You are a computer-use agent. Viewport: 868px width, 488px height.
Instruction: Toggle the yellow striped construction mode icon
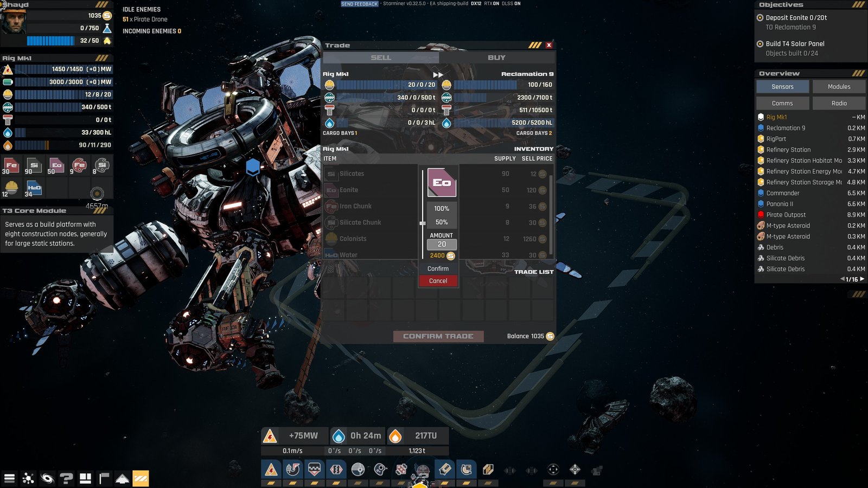point(141,478)
